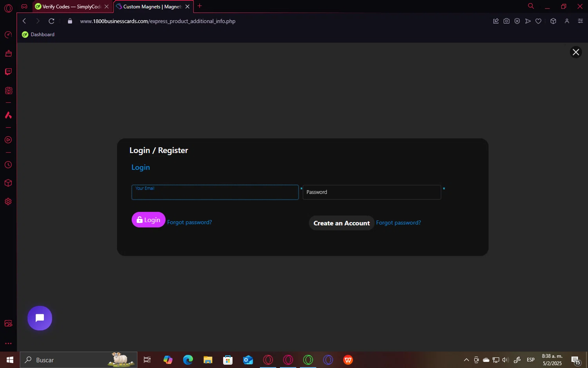Click the padlock site security icon
Viewport: 588px width, 368px height.
coord(70,21)
